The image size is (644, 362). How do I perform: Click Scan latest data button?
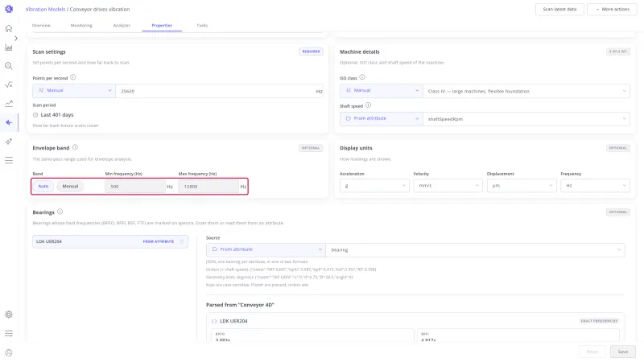coord(559,9)
